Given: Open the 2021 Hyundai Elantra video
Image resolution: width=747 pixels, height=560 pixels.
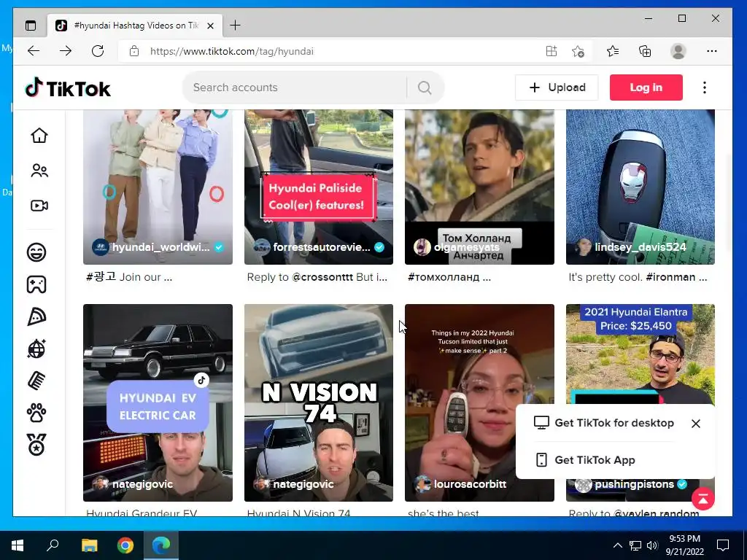Looking at the screenshot, I should point(640,355).
